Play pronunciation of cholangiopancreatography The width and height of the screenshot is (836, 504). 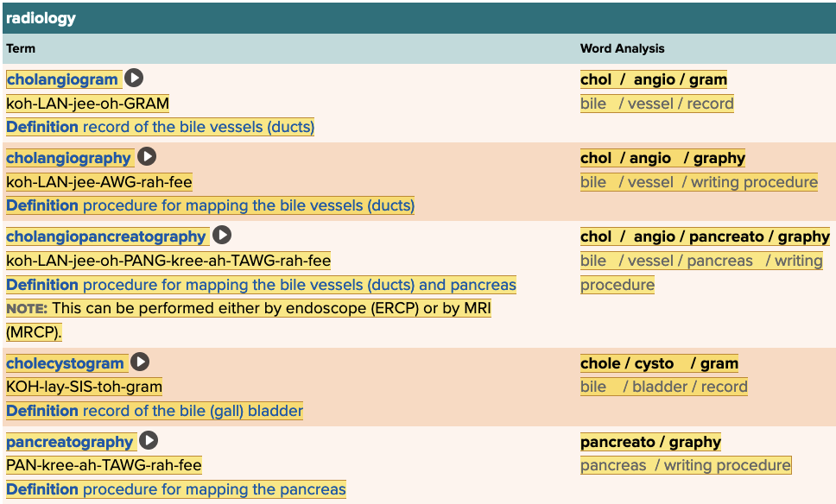222,236
